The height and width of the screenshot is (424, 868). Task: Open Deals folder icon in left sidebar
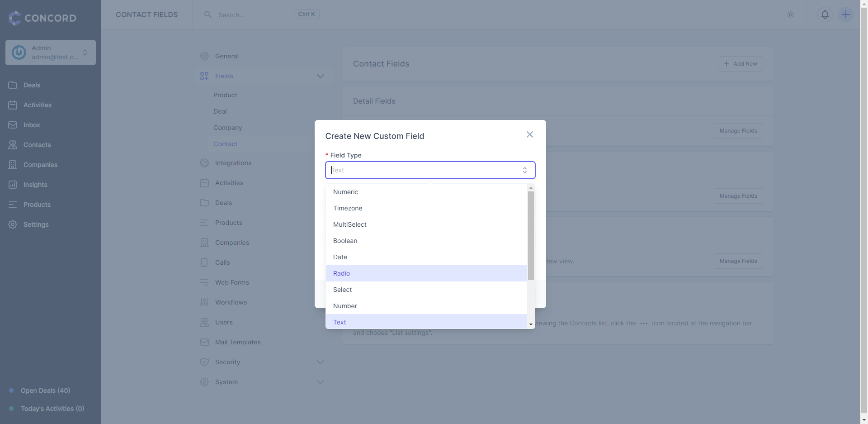[x=13, y=85]
